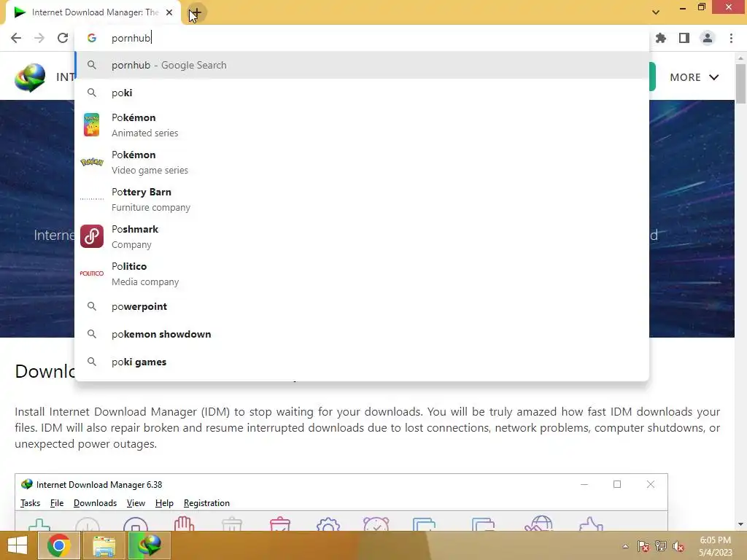Screen dimensions: 747x560
Task: Choose Pokémon Video game series suggestion
Action: pyautogui.click(x=362, y=163)
